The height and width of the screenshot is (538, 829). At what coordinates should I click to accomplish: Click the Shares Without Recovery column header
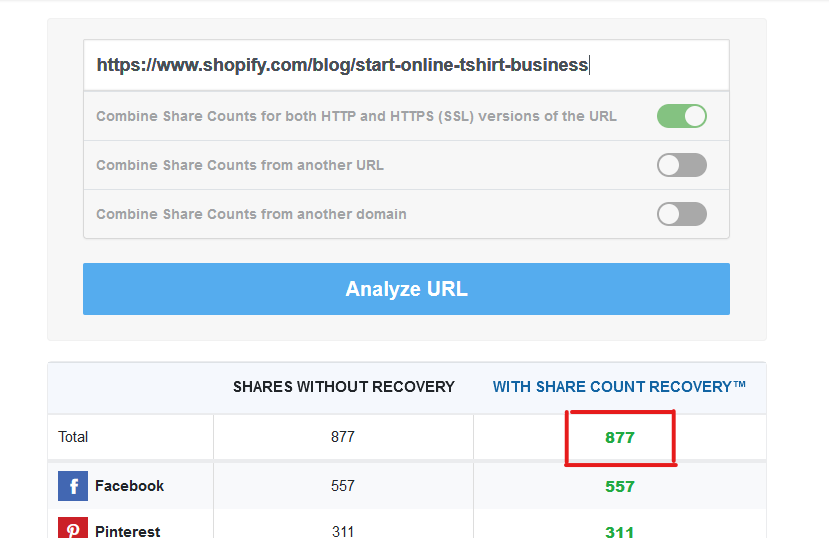pyautogui.click(x=344, y=387)
